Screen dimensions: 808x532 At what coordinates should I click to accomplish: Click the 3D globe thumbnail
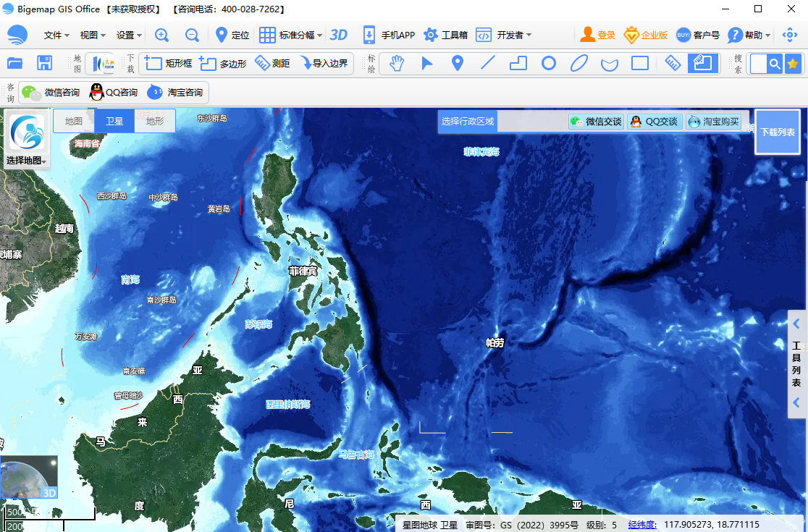pos(29,477)
